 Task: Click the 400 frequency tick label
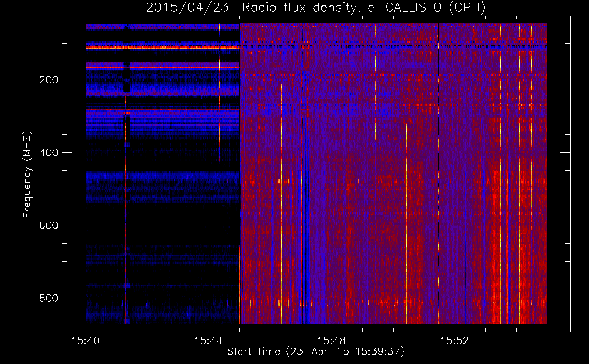49,153
